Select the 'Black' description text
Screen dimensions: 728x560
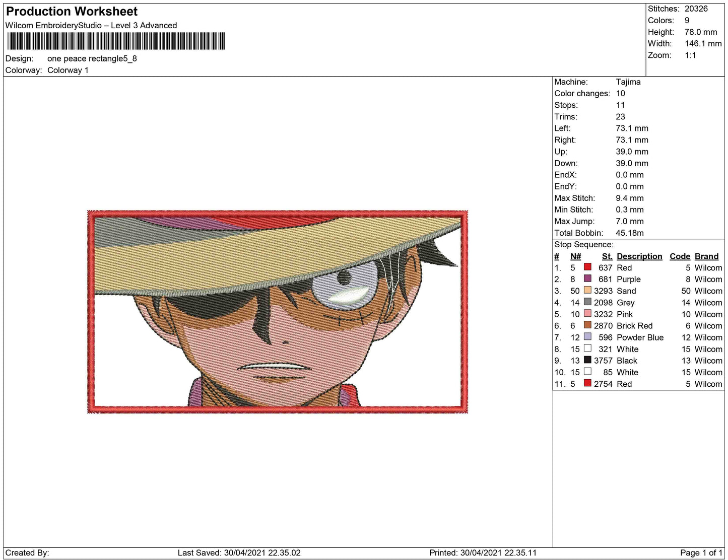(627, 360)
